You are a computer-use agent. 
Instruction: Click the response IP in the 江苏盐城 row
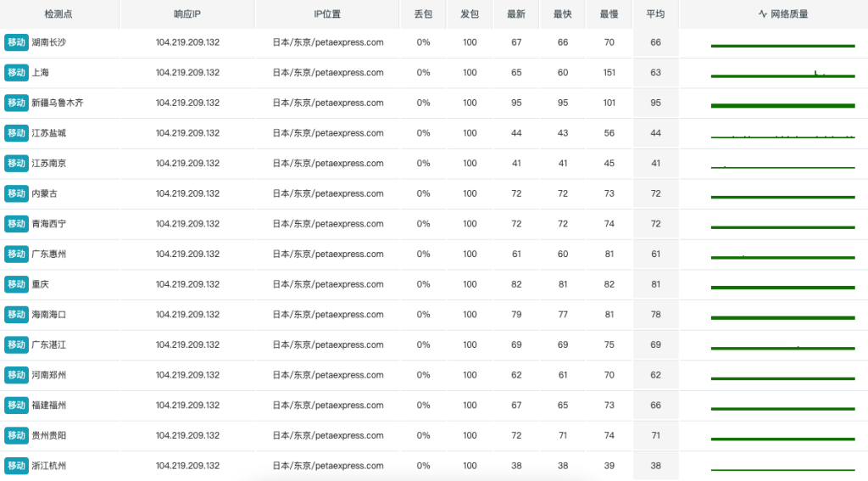(187, 133)
